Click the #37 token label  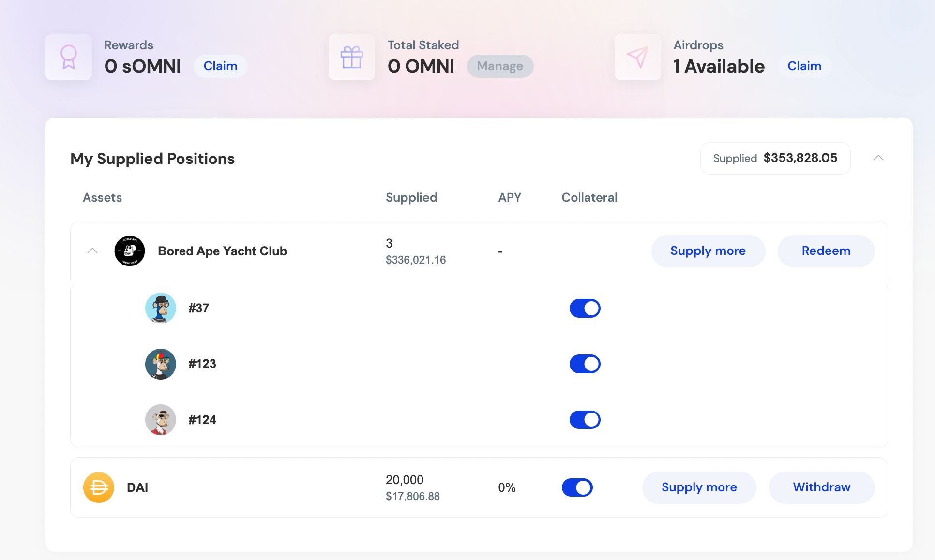[199, 308]
